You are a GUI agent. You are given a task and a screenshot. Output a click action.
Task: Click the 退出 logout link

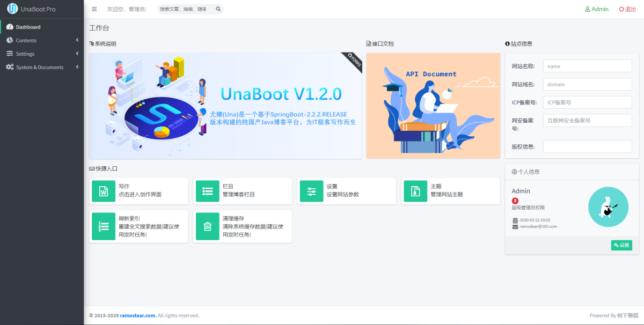(x=627, y=9)
